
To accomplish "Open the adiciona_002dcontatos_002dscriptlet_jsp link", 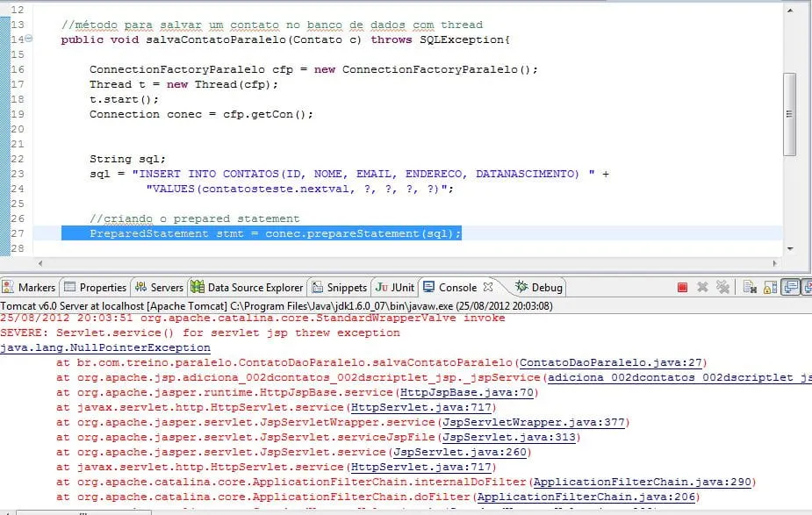I will (x=679, y=378).
